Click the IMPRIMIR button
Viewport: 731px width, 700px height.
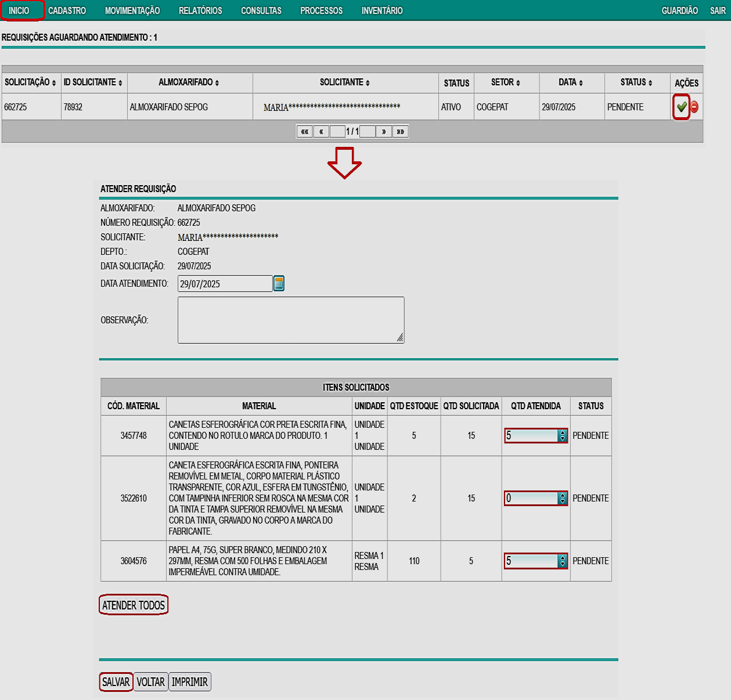pos(190,682)
